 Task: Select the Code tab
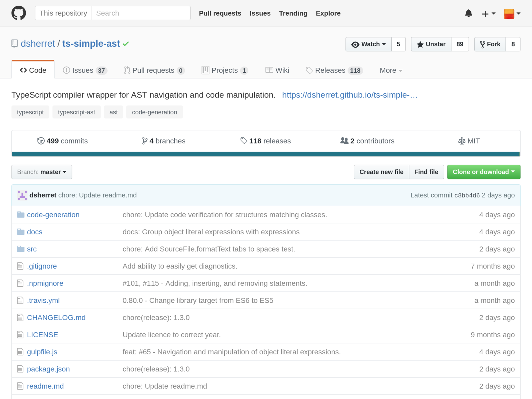pyautogui.click(x=33, y=70)
